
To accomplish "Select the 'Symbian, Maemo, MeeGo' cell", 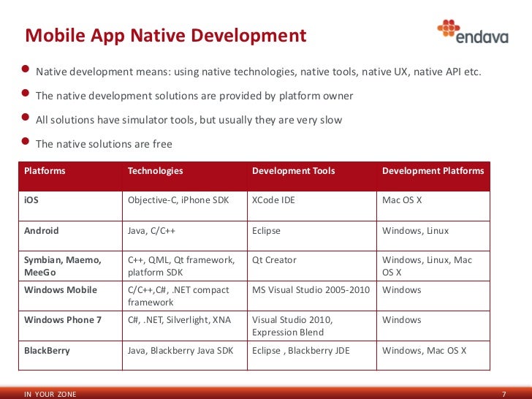I will click(x=70, y=266).
